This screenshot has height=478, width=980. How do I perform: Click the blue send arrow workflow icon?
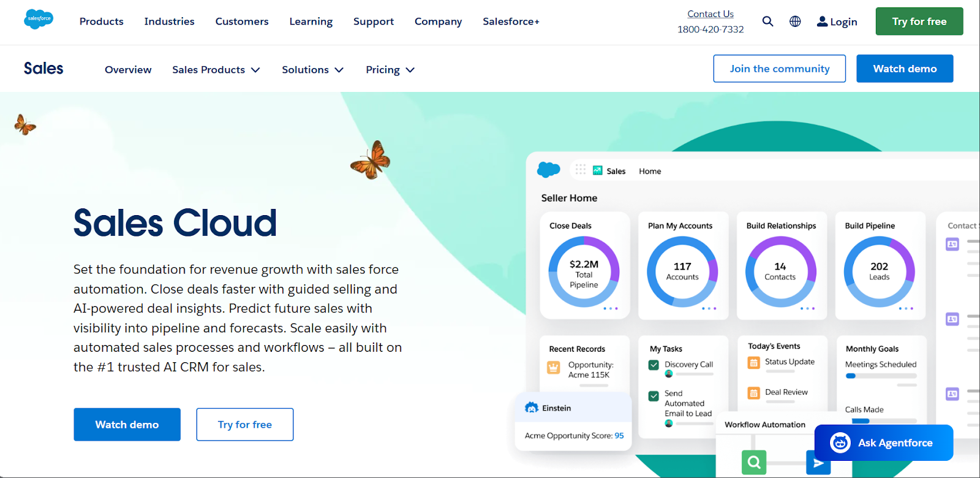pos(818,463)
